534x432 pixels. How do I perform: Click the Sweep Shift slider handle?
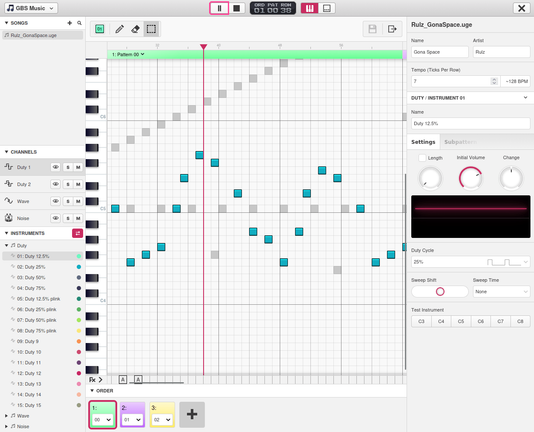click(x=440, y=291)
